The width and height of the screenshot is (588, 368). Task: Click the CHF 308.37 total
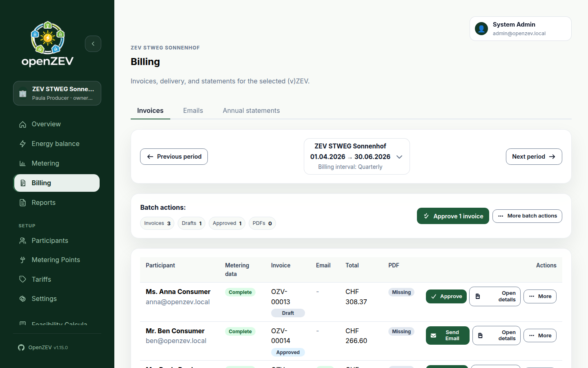tap(356, 297)
